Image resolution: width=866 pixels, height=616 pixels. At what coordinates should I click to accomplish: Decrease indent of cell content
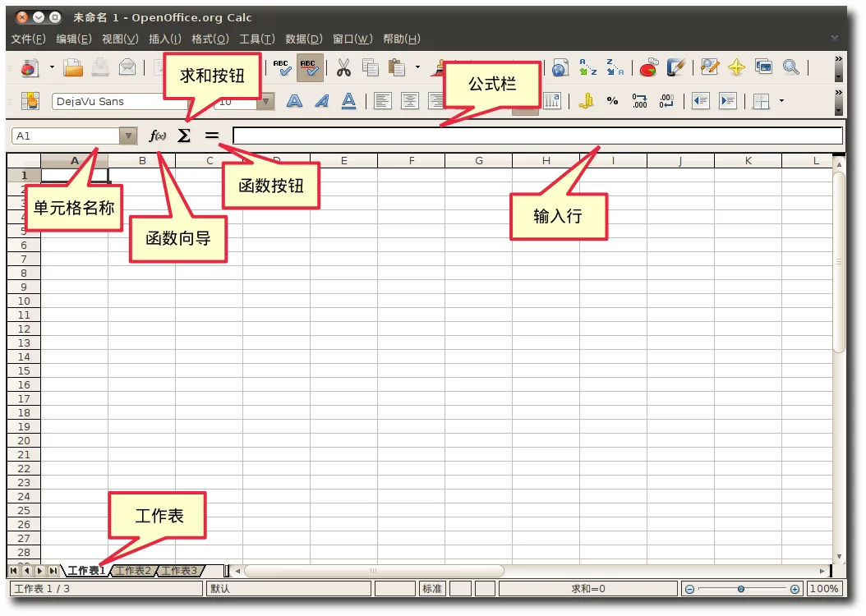(700, 101)
